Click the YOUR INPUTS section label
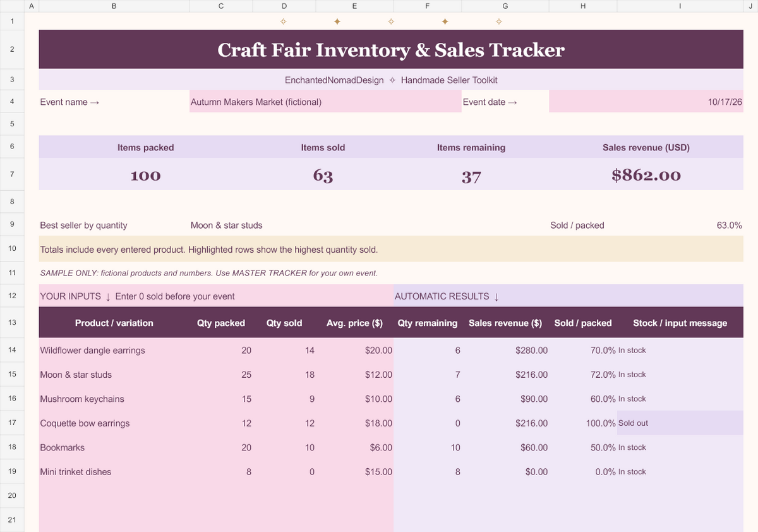Image resolution: width=758 pixels, height=532 pixels. (x=70, y=296)
